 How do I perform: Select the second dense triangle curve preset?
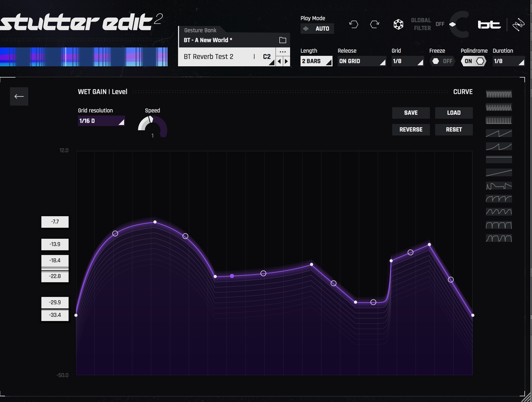pos(499,107)
